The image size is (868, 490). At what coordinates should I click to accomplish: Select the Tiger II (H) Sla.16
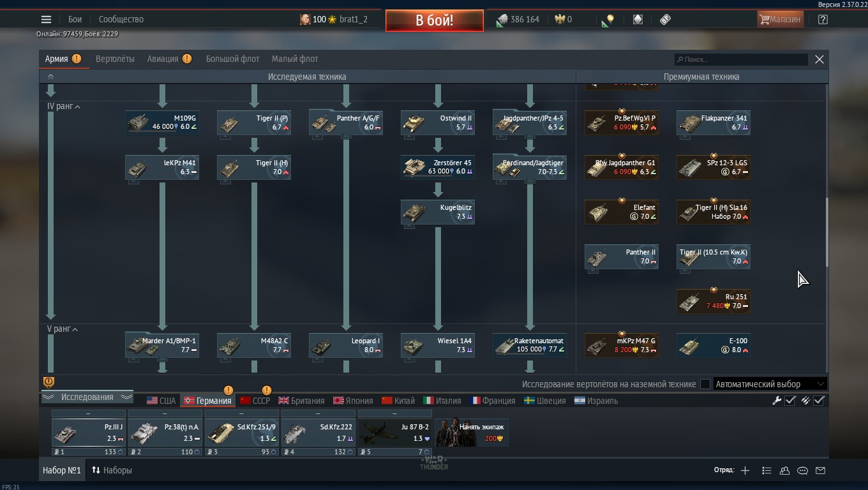pyautogui.click(x=714, y=212)
